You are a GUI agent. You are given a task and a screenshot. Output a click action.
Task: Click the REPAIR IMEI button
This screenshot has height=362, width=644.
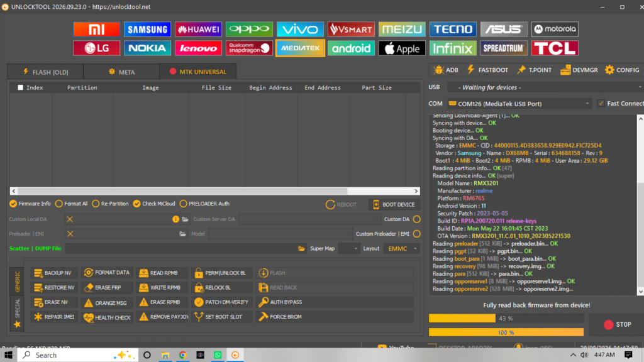click(54, 317)
